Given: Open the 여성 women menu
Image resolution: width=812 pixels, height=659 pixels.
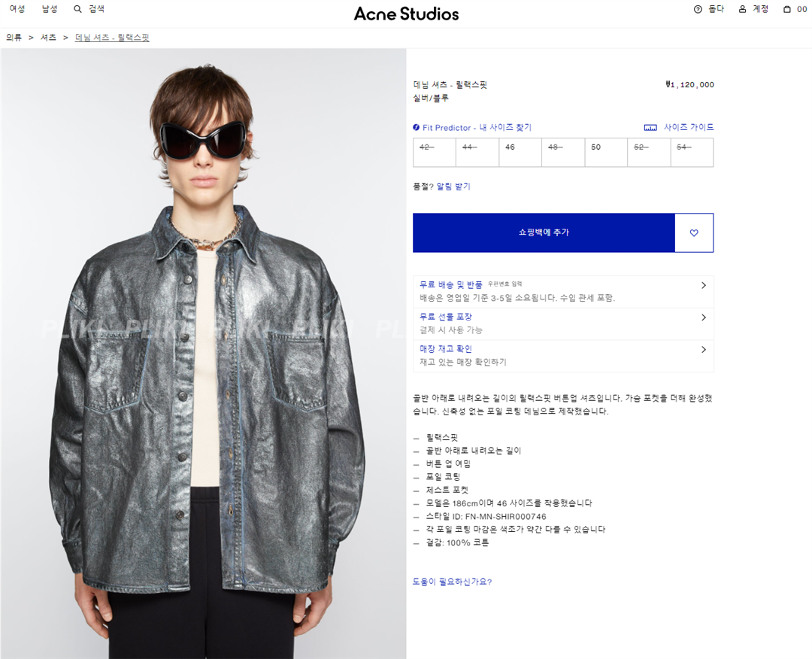Looking at the screenshot, I should tap(17, 9).
